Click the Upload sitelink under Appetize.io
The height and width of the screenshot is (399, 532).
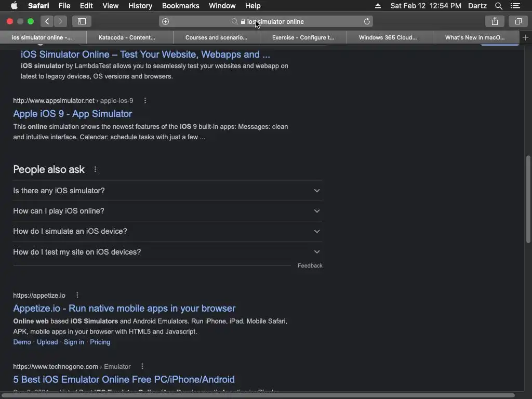(47, 342)
